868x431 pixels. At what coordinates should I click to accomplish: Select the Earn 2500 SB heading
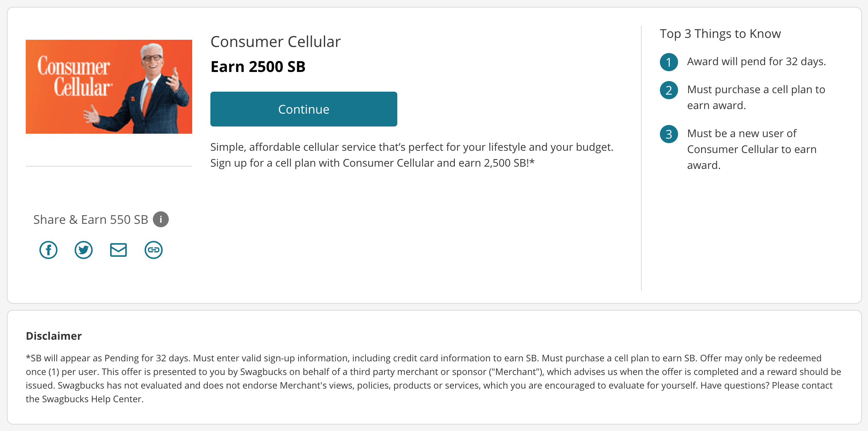[258, 66]
